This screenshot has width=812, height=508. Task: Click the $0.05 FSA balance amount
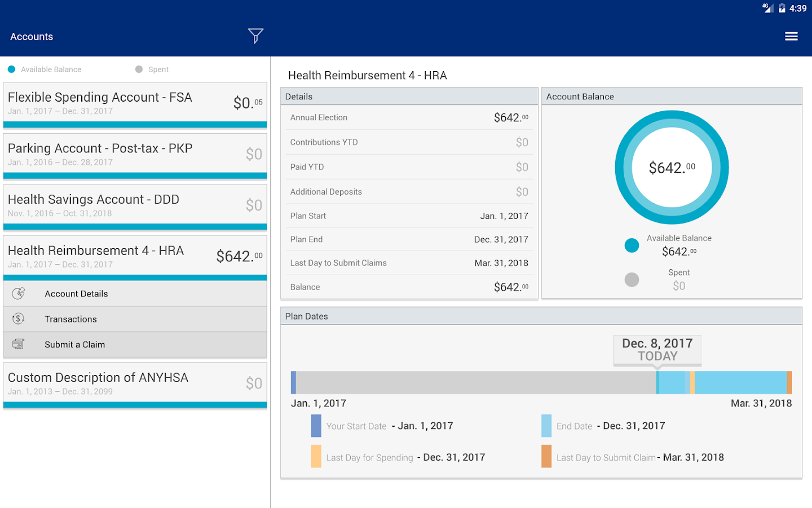tap(248, 103)
